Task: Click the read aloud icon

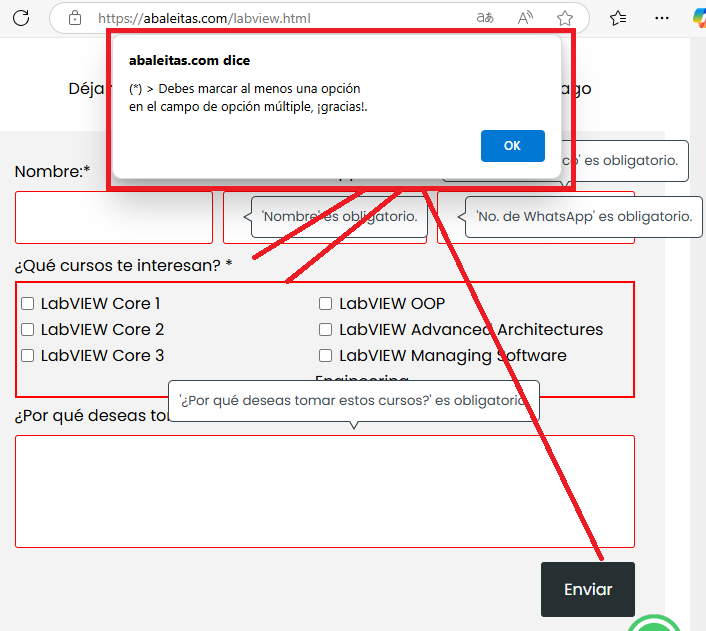Action: click(525, 18)
